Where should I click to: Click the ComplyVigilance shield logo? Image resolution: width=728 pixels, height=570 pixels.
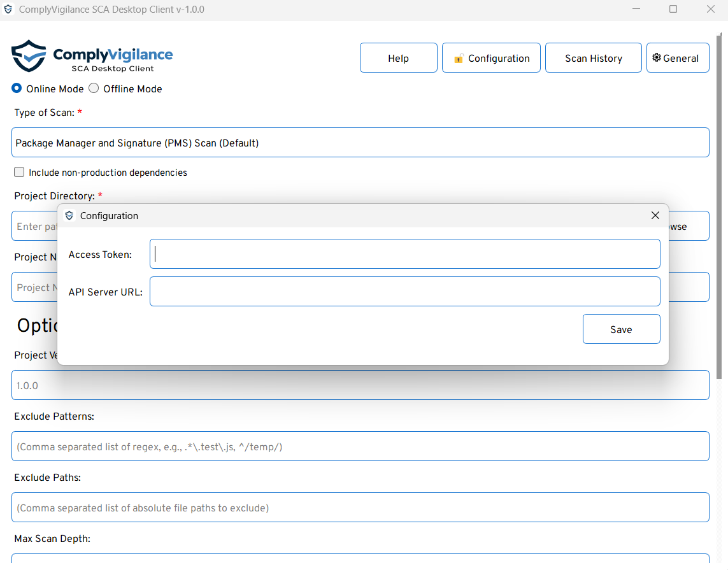coord(29,56)
